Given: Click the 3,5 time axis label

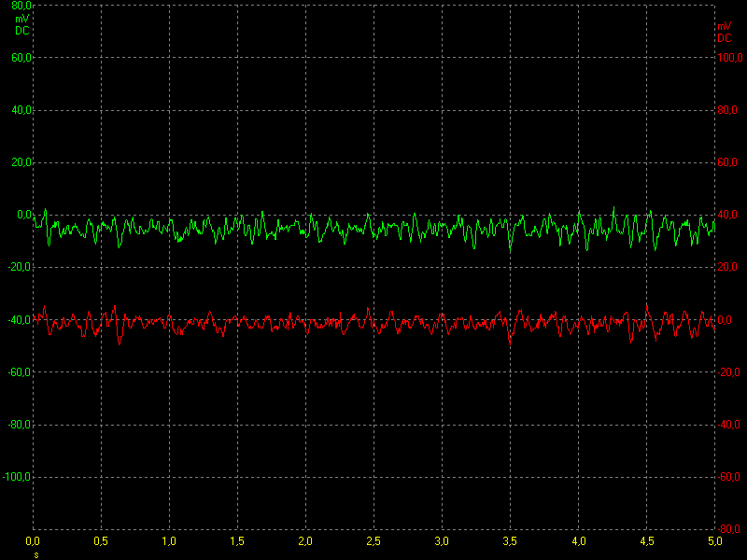Looking at the screenshot, I should point(510,541).
